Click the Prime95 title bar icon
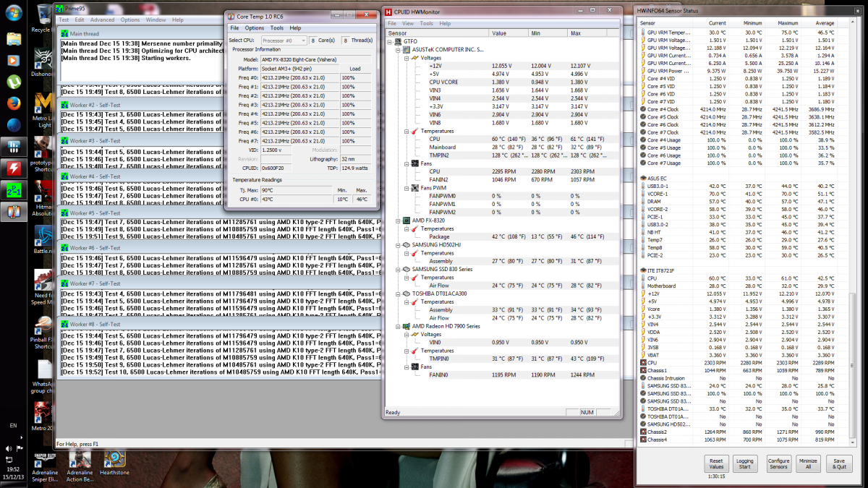The width and height of the screenshot is (868, 488). tap(60, 10)
